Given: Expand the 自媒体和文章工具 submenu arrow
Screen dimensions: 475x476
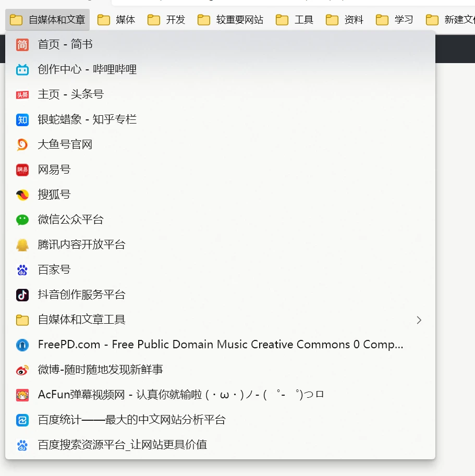Looking at the screenshot, I should [419, 320].
